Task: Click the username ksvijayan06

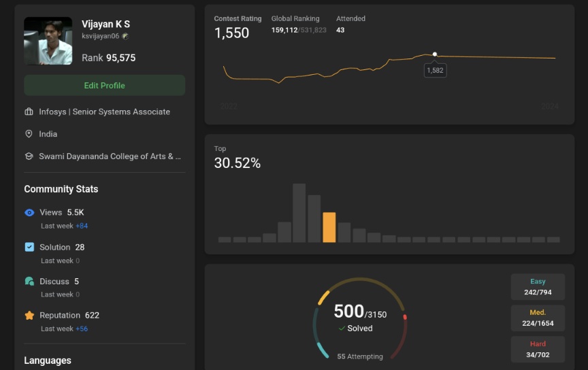Action: [101, 36]
